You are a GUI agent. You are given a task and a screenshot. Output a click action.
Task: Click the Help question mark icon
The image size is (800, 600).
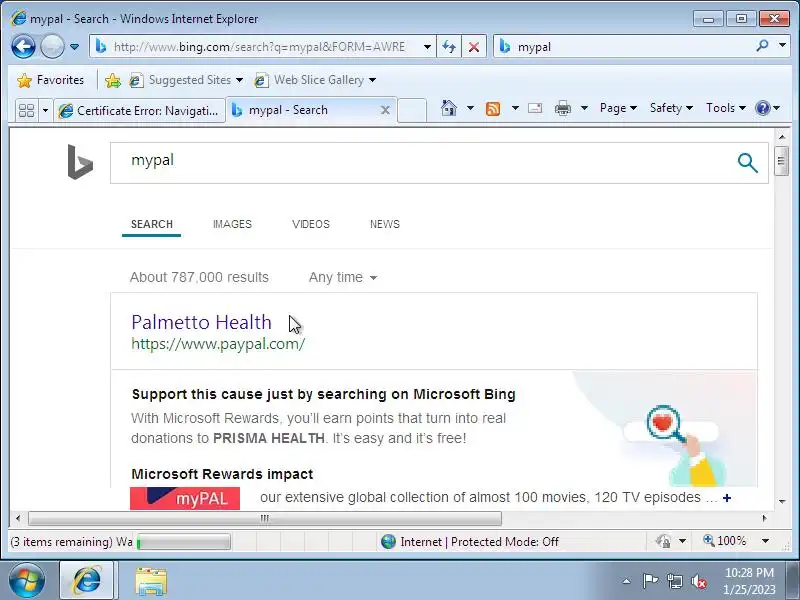point(763,108)
